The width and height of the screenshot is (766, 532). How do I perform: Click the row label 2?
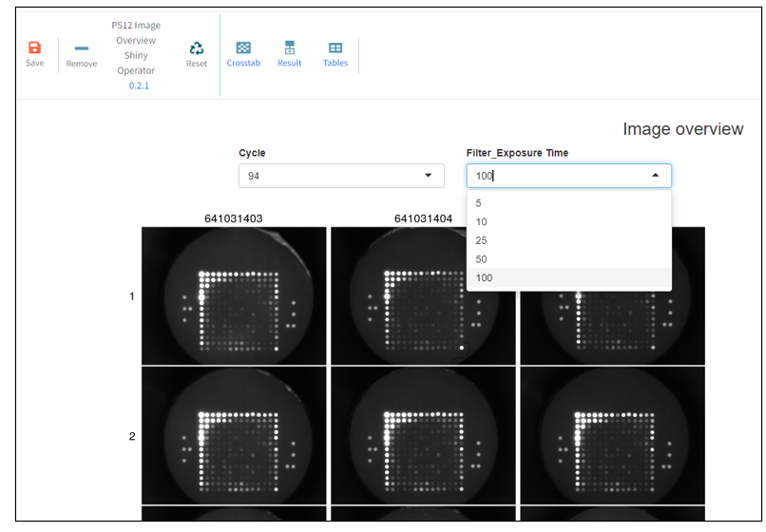tap(132, 436)
